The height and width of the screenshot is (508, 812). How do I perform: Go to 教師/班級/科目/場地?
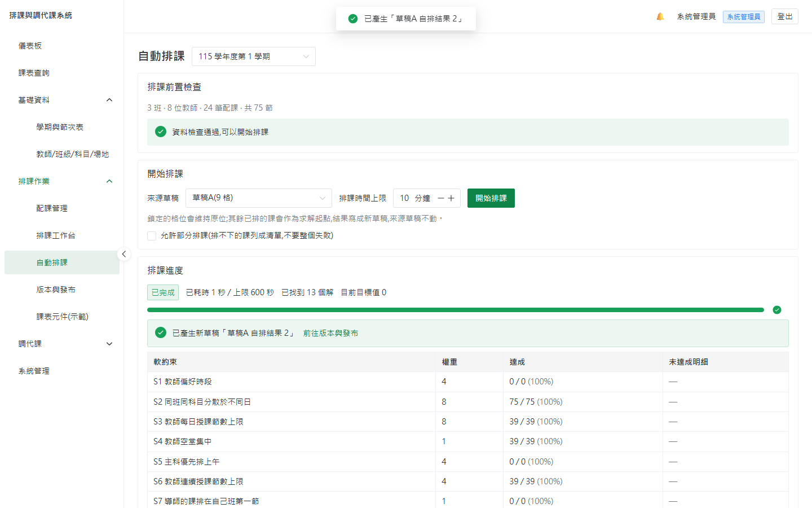point(62,154)
